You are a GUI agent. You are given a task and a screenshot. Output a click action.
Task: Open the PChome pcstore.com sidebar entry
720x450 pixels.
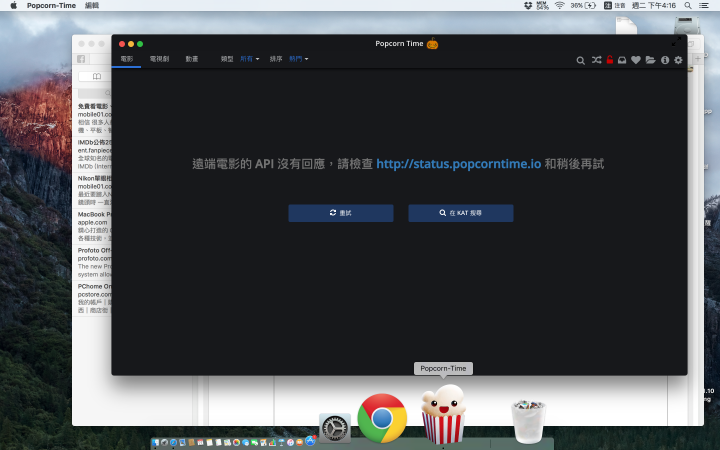coord(94,298)
